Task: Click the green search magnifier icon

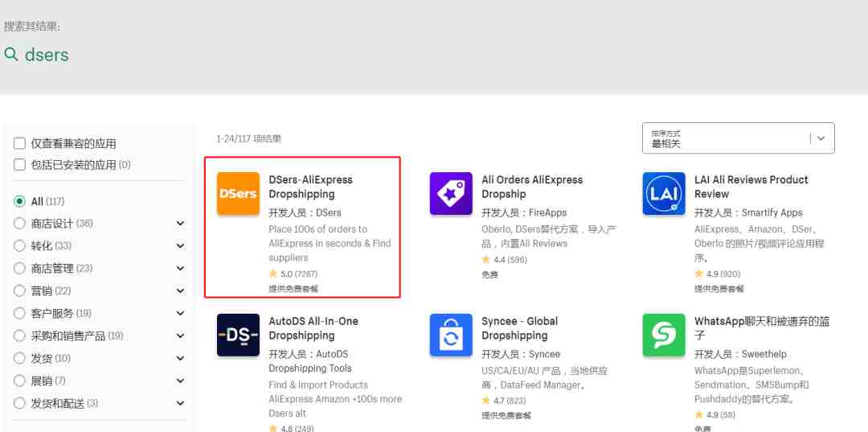Action: click(11, 54)
